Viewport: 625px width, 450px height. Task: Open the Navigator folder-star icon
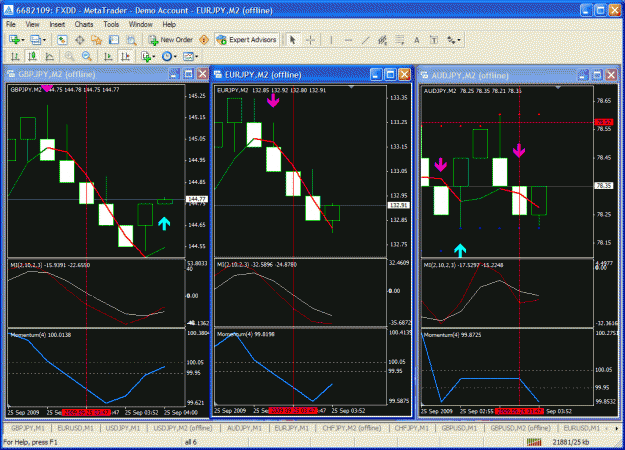pyautogui.click(x=96, y=39)
